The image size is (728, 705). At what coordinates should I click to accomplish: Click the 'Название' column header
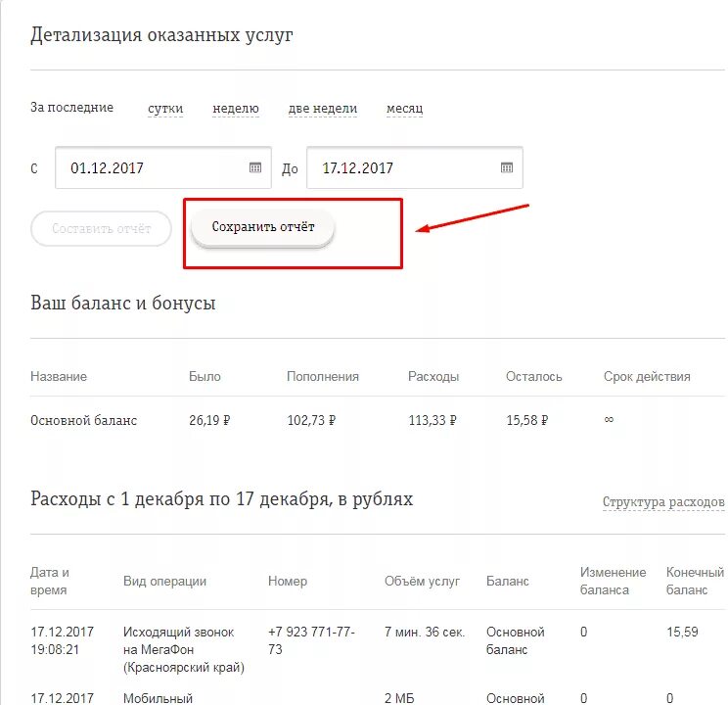point(59,376)
